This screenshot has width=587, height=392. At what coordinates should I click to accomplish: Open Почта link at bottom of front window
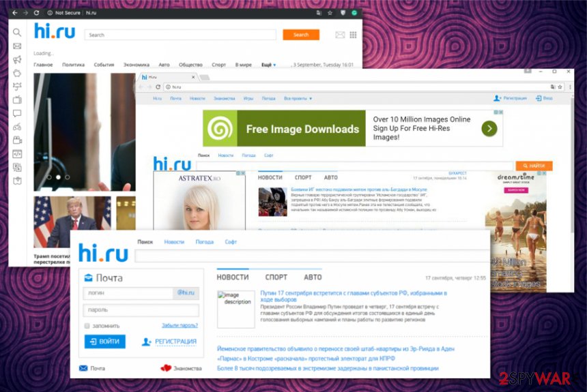(92, 368)
